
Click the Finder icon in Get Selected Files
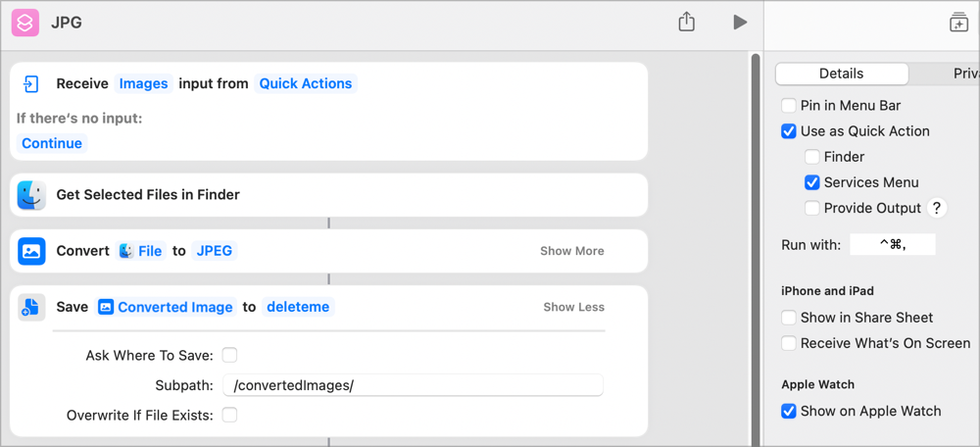31,195
